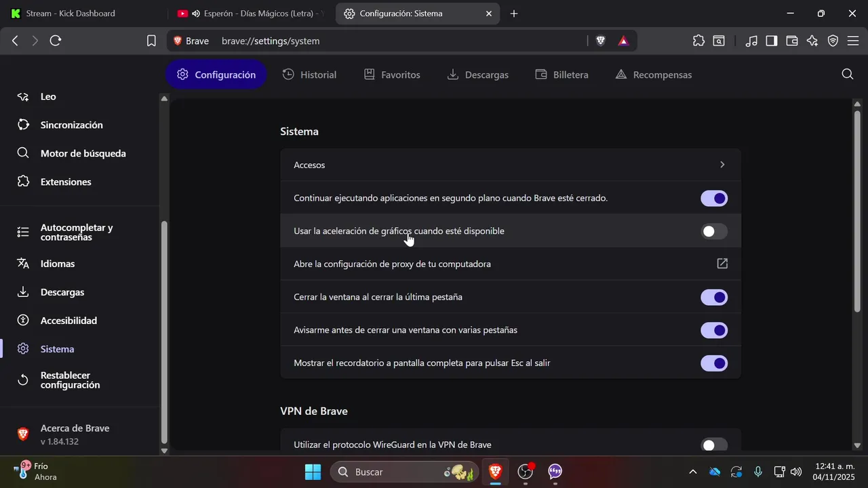Click the settings sidebar scrollbar thumb
This screenshot has width=868, height=488.
point(163,332)
